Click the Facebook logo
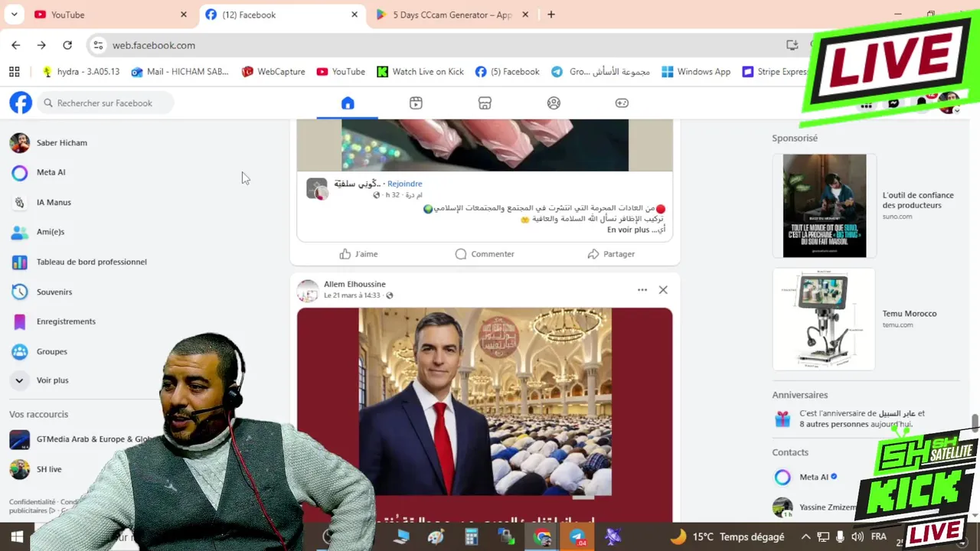 point(21,103)
